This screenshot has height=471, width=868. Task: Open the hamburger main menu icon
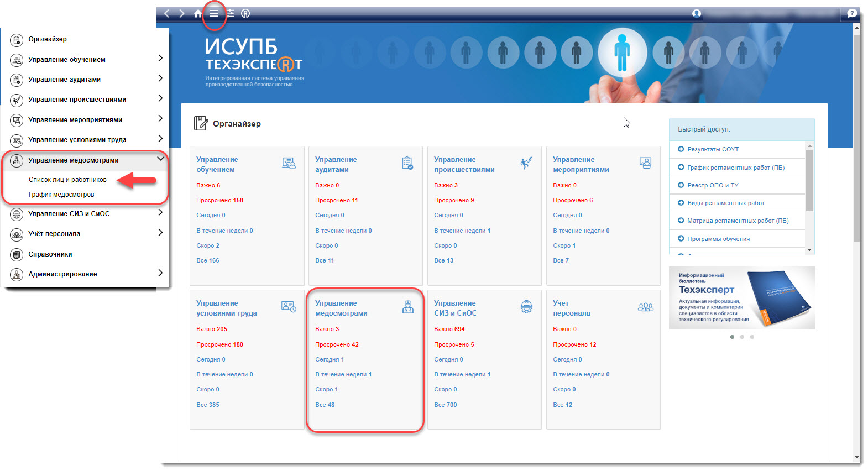click(214, 13)
